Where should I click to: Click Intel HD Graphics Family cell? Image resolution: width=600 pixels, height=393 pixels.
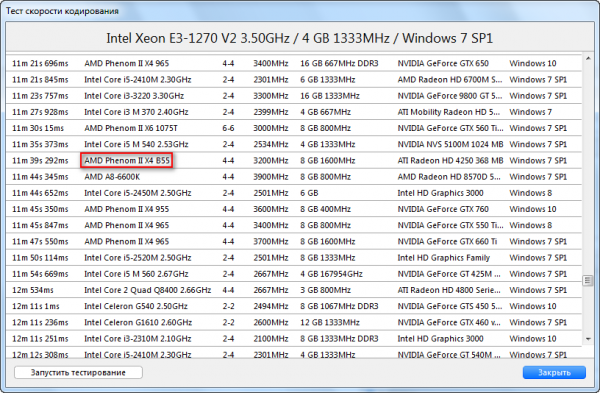tap(443, 258)
